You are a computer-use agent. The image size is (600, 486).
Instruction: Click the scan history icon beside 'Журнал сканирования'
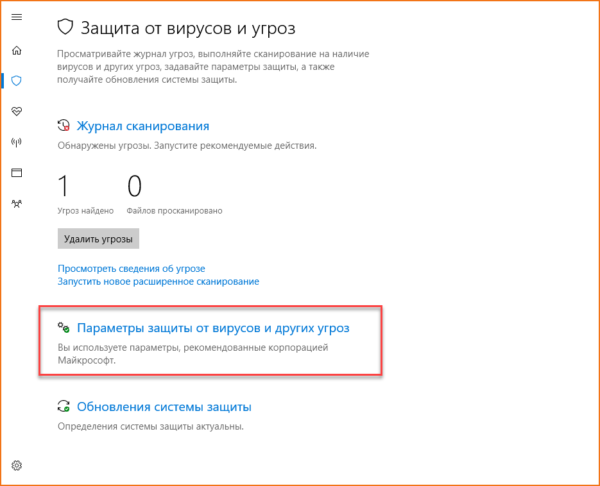64,126
